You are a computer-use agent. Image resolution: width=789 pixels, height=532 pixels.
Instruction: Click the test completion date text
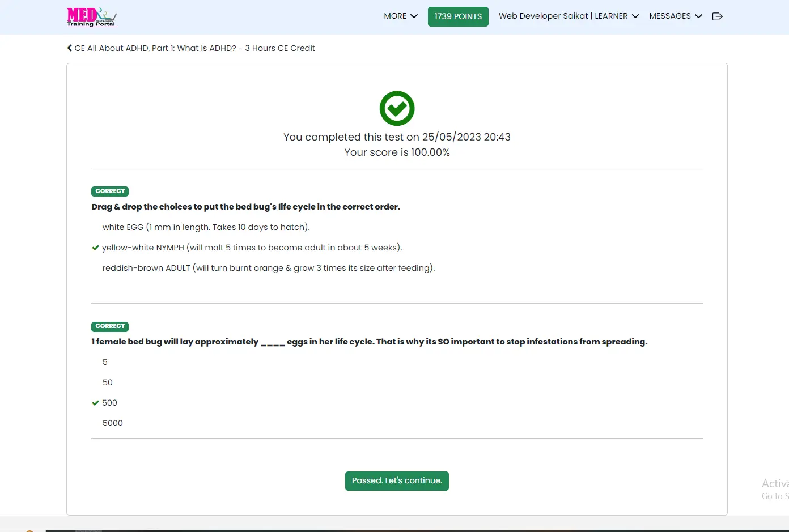click(x=397, y=137)
